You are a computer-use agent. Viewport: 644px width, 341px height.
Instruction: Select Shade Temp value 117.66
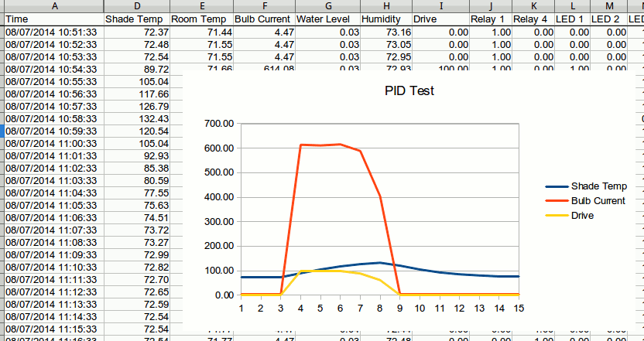click(x=137, y=94)
